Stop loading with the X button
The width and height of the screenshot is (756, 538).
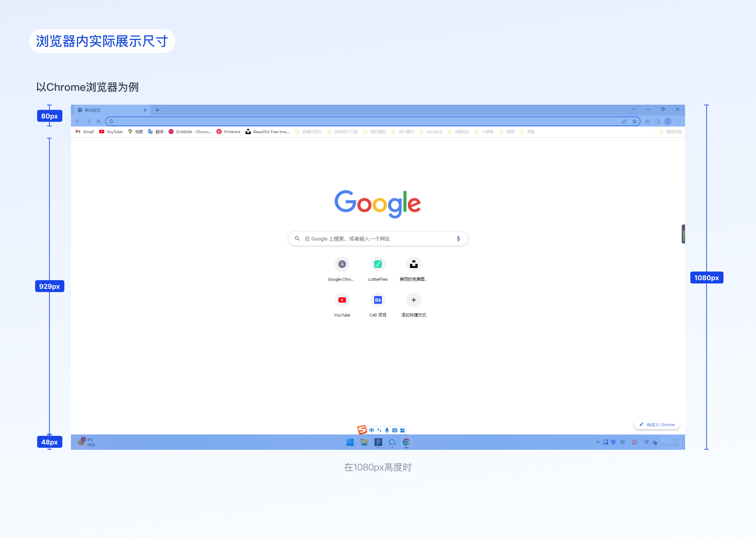click(x=98, y=121)
